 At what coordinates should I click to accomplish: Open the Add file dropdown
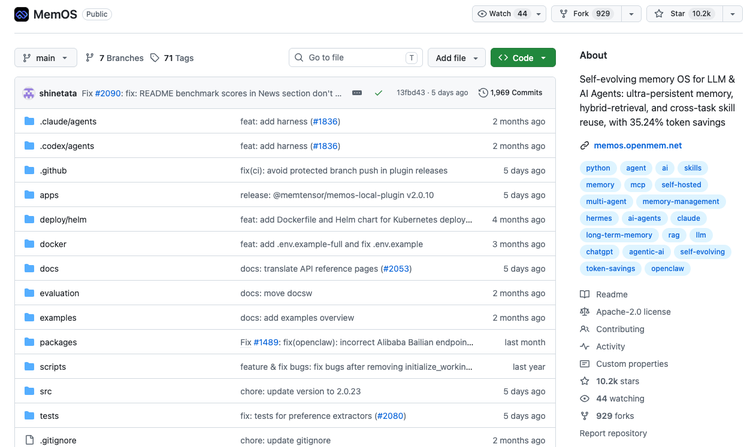[x=456, y=58]
